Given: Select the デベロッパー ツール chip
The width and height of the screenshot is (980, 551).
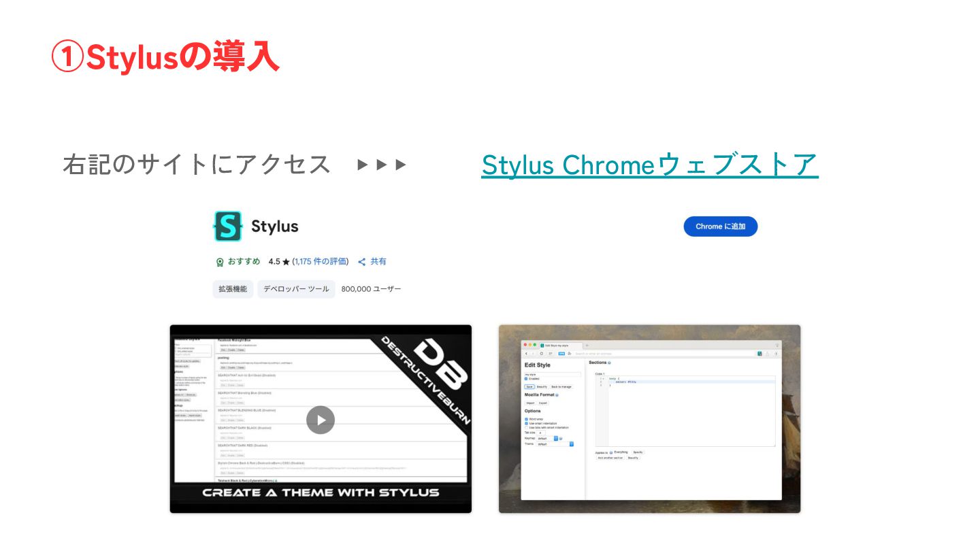Looking at the screenshot, I should [x=296, y=289].
